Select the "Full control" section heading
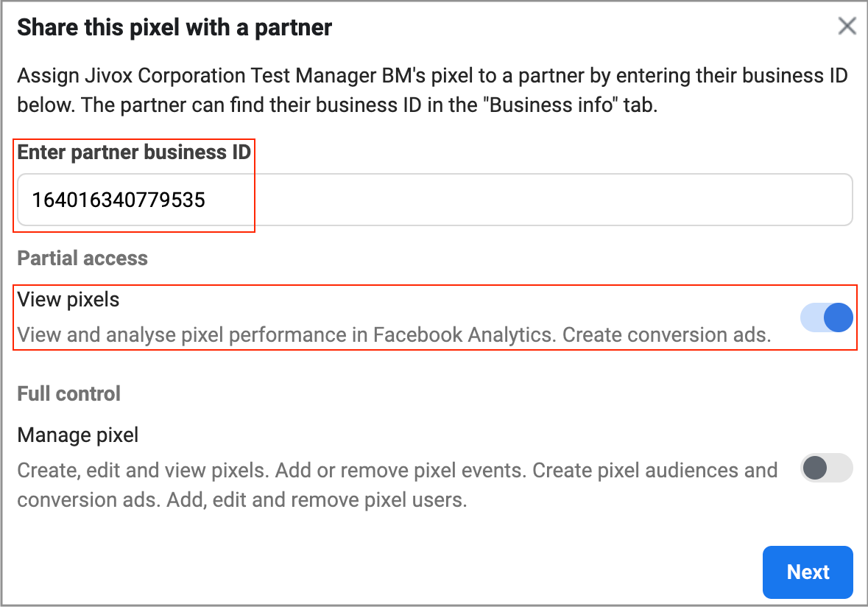 click(x=69, y=393)
